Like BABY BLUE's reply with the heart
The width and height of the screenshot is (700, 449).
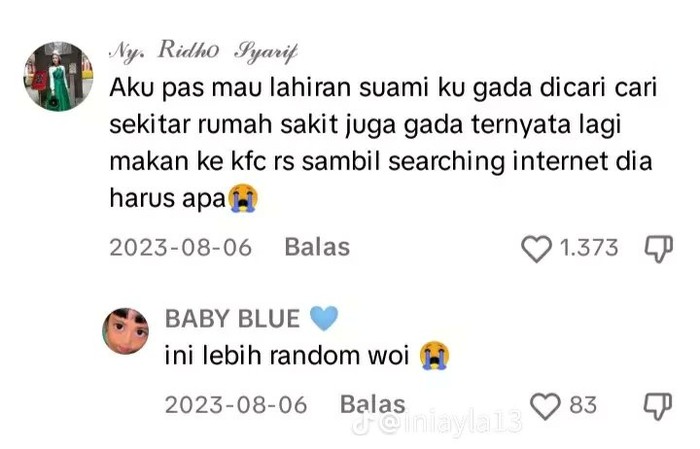545,406
